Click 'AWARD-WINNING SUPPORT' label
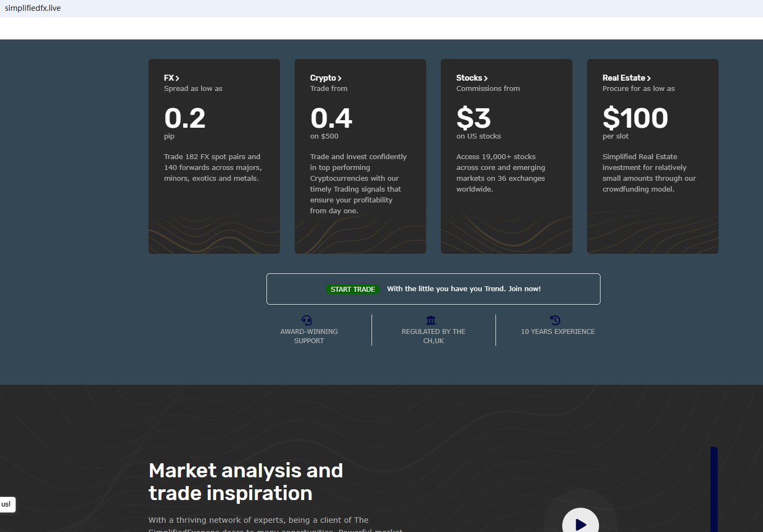 click(309, 336)
